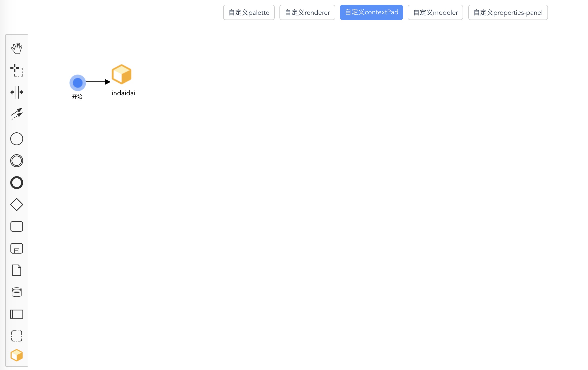
Task: Switch to 自定义palette tab
Action: coord(249,12)
